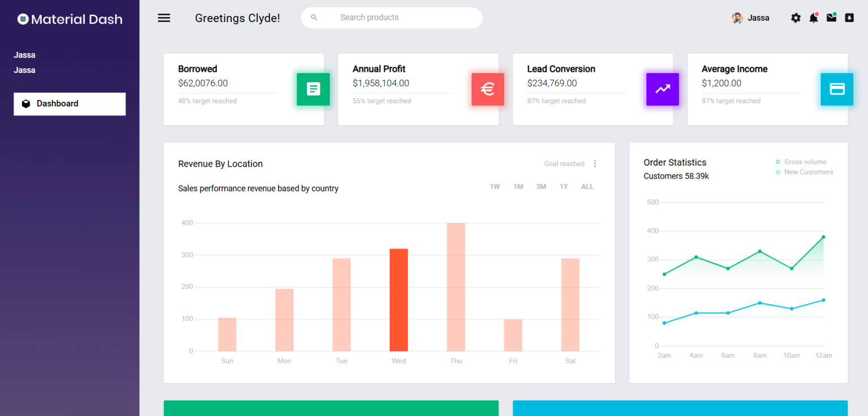
Task: Open the hamburger menu beside the greeting
Action: (164, 18)
